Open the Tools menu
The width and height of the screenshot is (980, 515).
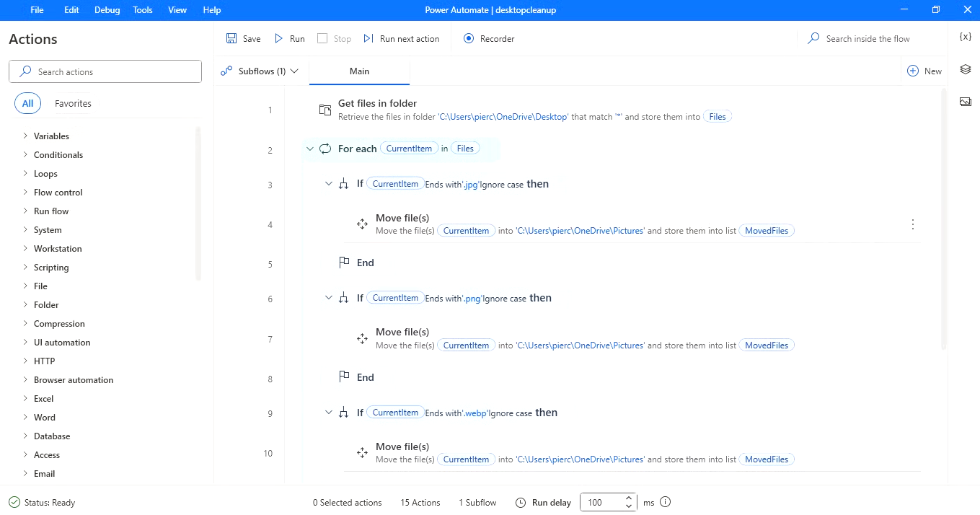point(143,10)
